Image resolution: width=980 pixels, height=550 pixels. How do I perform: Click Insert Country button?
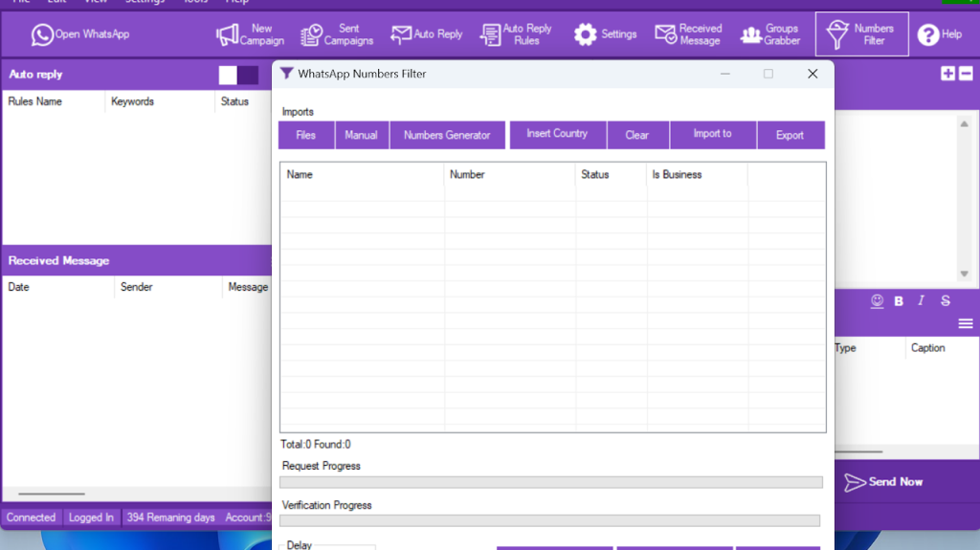pos(557,134)
